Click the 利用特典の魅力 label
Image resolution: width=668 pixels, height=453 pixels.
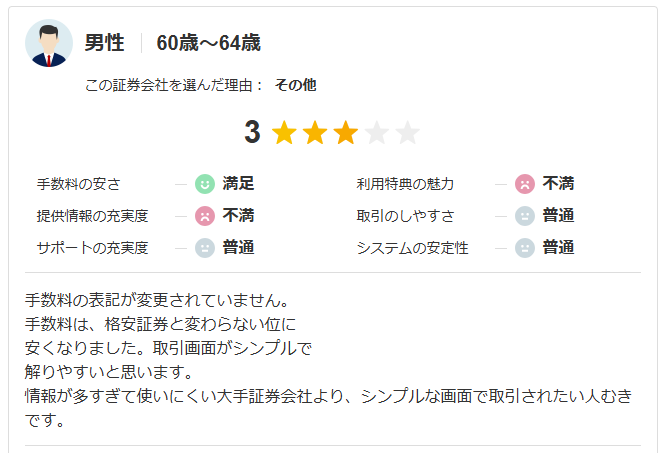[x=405, y=184]
